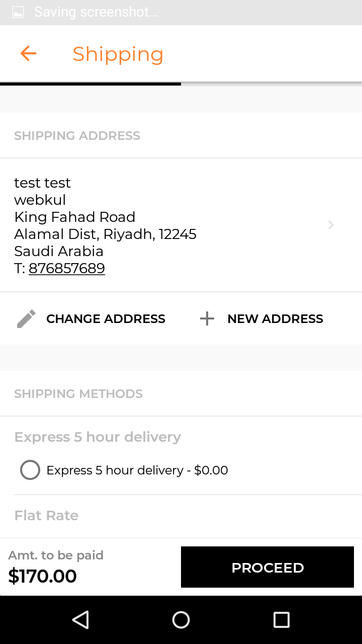Image resolution: width=362 pixels, height=644 pixels.
Task: Tap the Shipping page title
Action: 118,54
